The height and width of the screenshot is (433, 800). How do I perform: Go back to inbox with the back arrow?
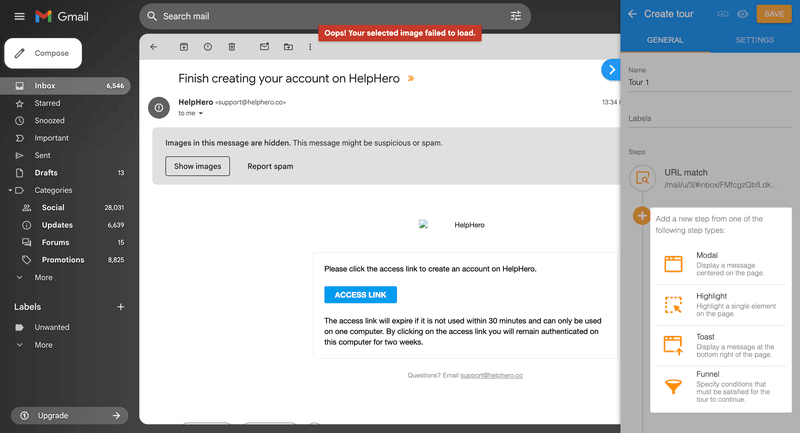click(x=154, y=47)
